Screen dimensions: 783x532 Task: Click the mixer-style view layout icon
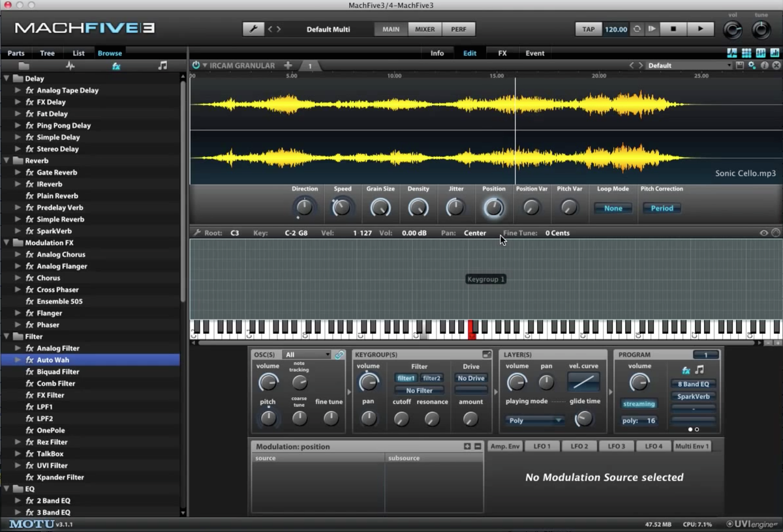761,53
